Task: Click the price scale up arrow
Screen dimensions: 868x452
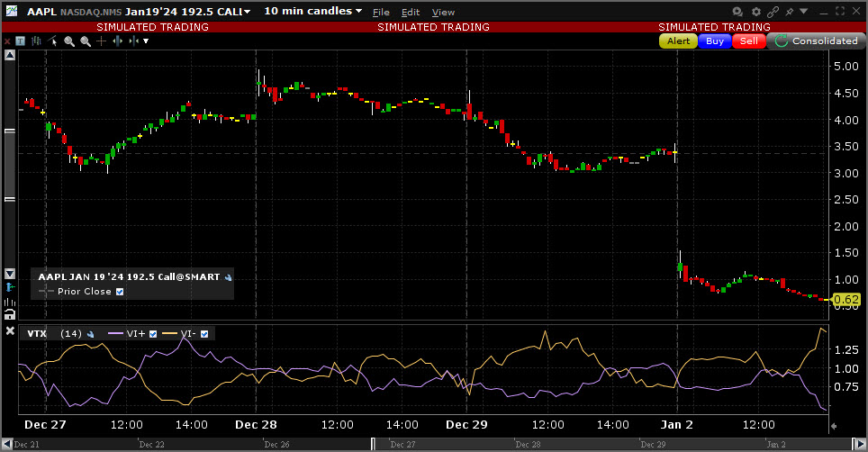Action: 9,55
